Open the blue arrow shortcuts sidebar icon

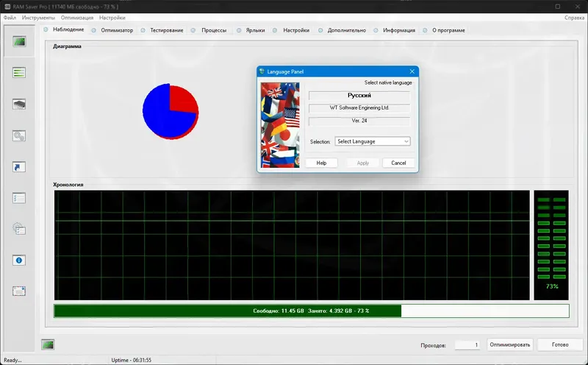19,167
